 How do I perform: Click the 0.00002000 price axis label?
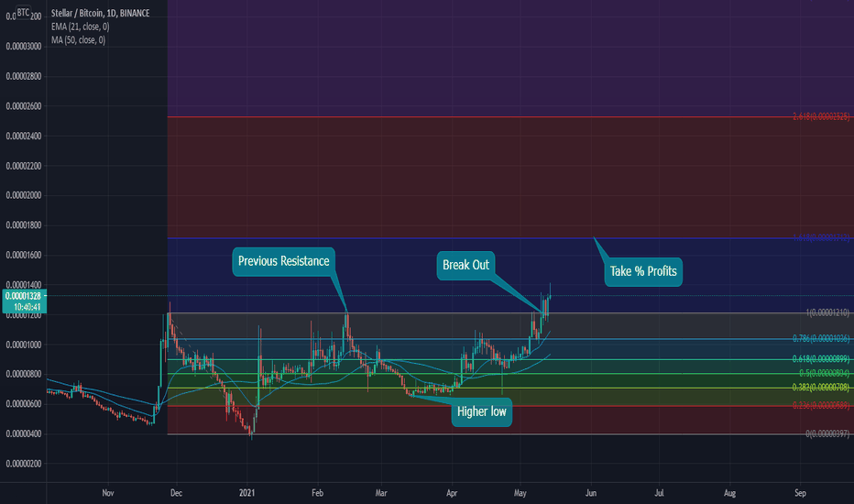[x=24, y=195]
